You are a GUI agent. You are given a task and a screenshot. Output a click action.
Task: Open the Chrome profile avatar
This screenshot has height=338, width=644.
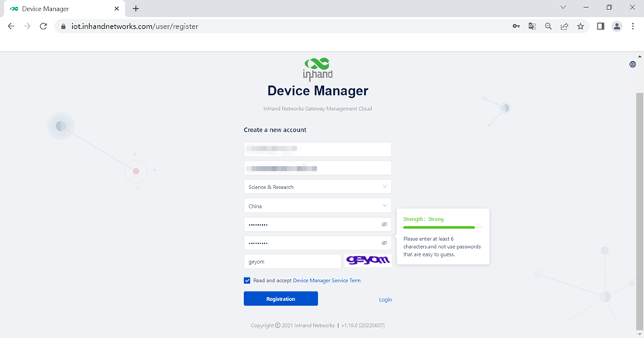coord(616,26)
